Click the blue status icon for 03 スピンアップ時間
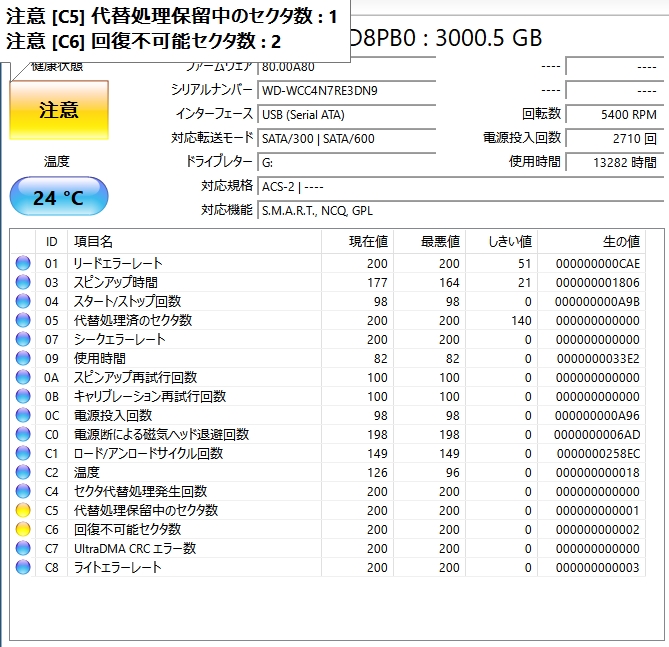 pyautogui.click(x=23, y=282)
